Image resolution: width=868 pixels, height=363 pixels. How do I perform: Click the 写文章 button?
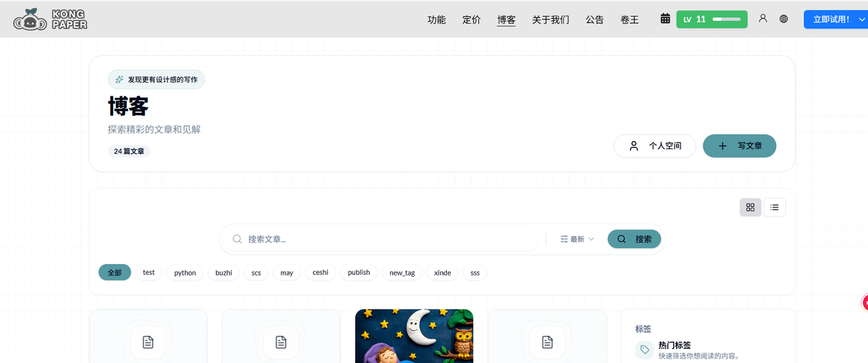click(739, 146)
